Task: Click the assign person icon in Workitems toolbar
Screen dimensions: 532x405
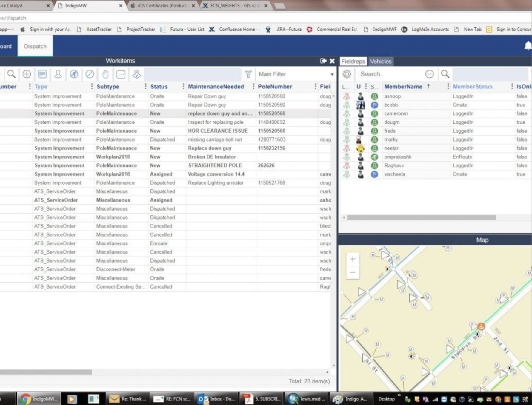Action: pyautogui.click(x=58, y=74)
